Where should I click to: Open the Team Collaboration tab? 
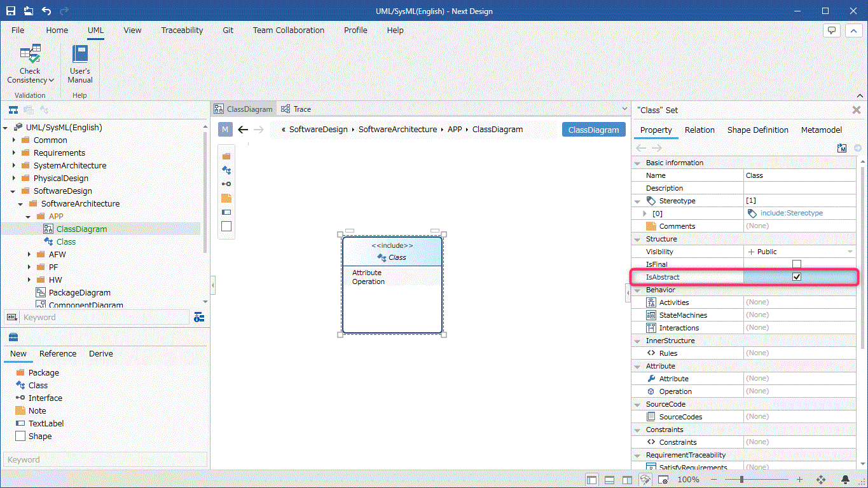[289, 30]
